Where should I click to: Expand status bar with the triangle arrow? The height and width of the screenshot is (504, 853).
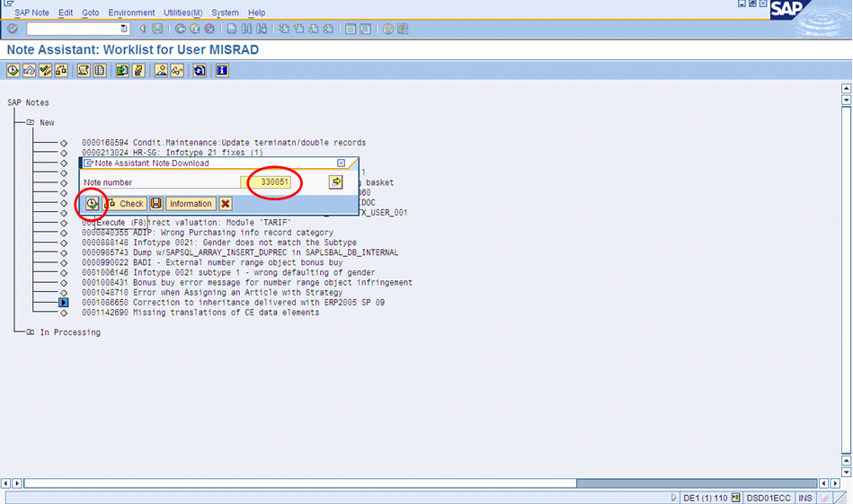pos(673,498)
